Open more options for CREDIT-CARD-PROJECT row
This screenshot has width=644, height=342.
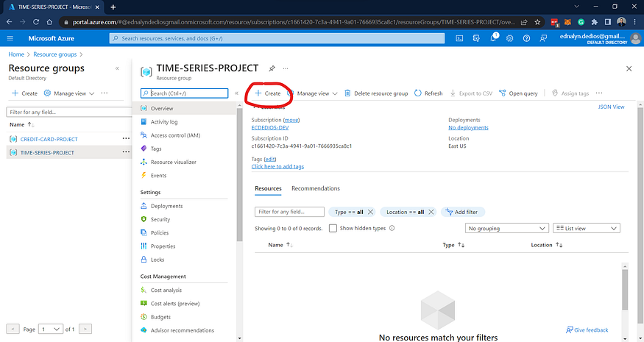[126, 139]
